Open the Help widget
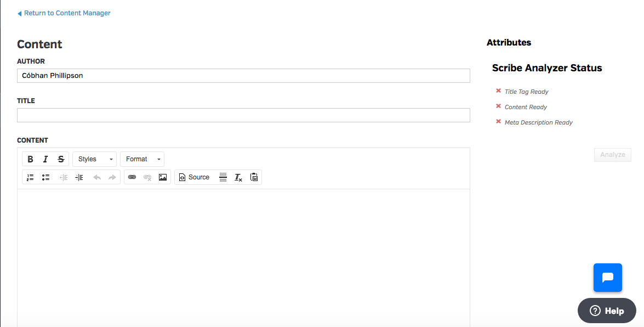The image size is (644, 327). (x=607, y=311)
